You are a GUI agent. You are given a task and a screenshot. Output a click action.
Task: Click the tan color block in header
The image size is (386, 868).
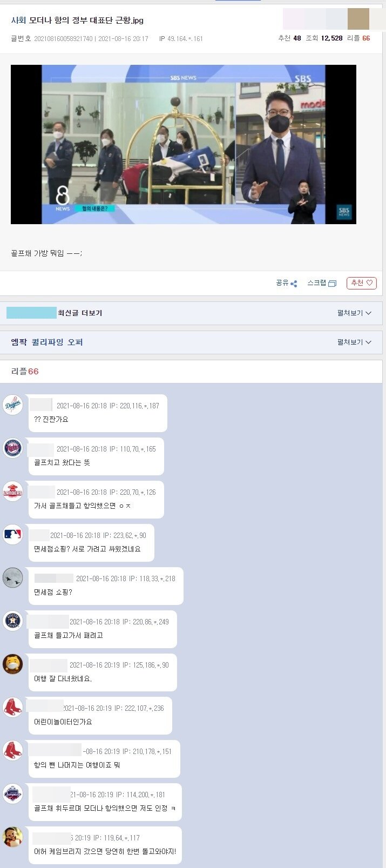(x=358, y=19)
